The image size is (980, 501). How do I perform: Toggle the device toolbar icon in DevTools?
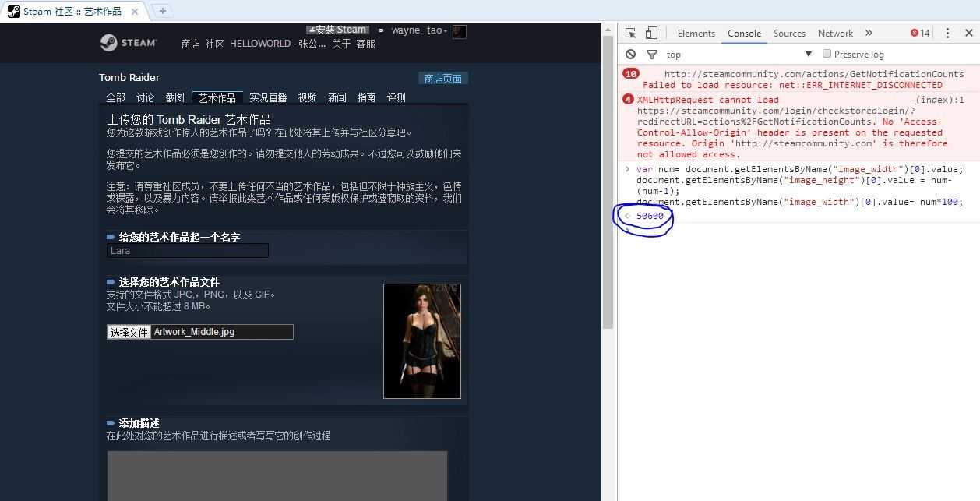(651, 33)
